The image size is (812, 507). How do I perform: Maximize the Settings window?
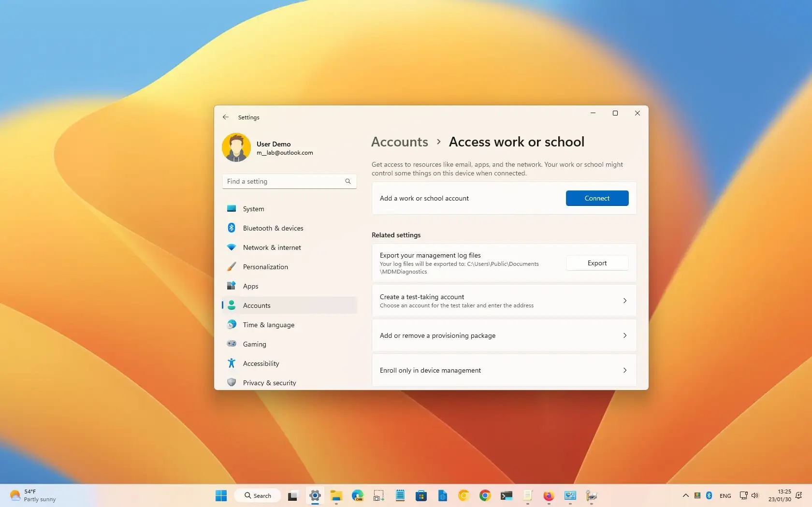tap(615, 113)
